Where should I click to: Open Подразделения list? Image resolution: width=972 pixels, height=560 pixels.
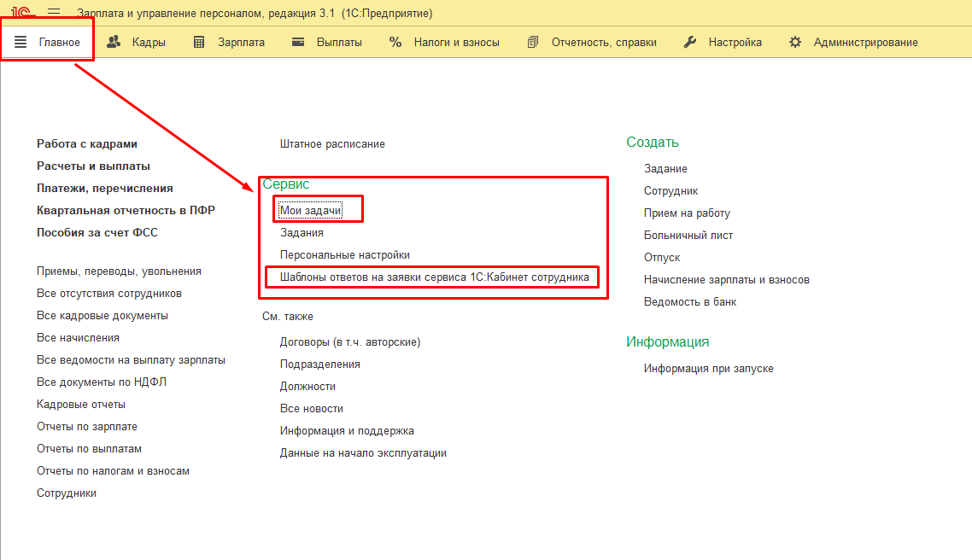coord(319,365)
